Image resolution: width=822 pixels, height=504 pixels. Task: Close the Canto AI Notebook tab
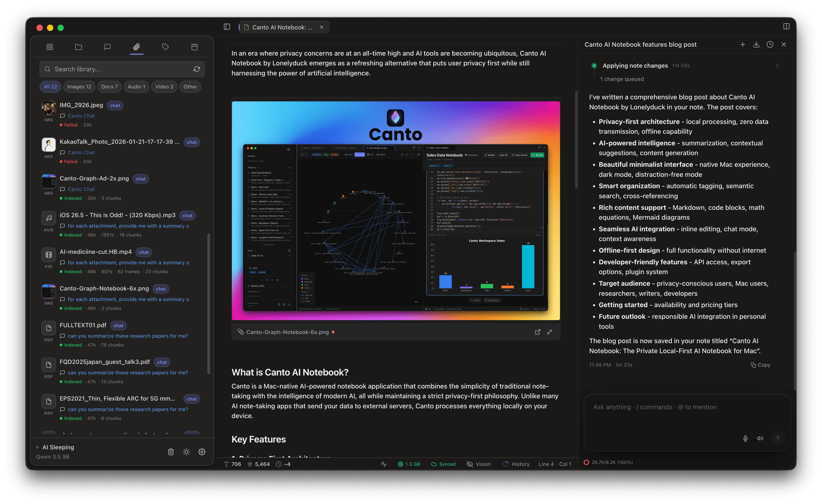[322, 27]
